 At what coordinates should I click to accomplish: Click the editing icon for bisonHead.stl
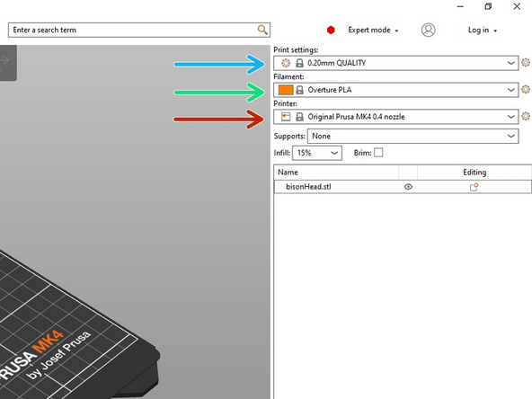click(x=474, y=187)
